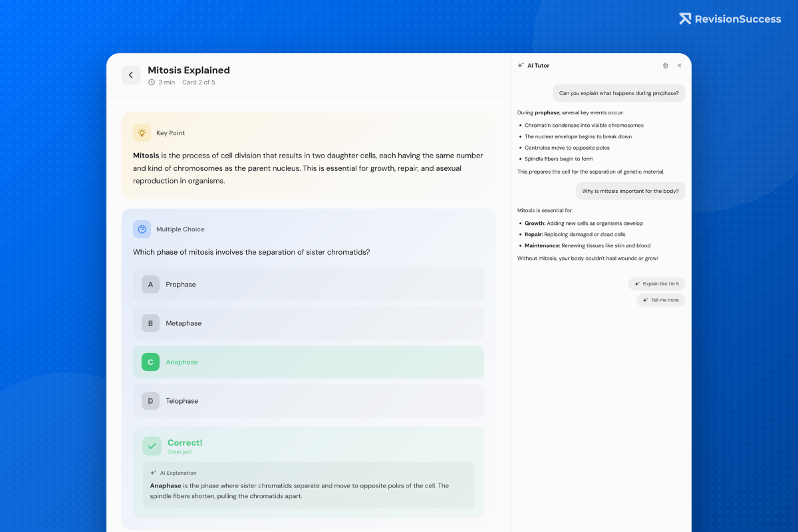Select the Prophase answer option
Screen dimensions: 798x532
click(x=309, y=284)
